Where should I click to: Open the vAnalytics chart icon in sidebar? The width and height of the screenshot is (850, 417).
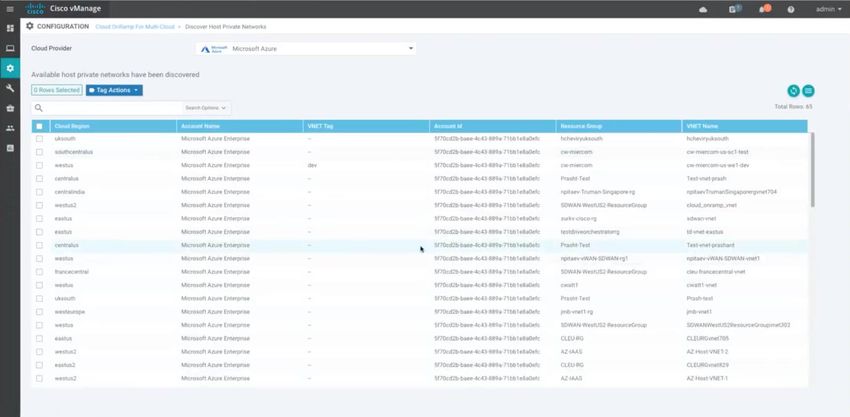[10, 148]
